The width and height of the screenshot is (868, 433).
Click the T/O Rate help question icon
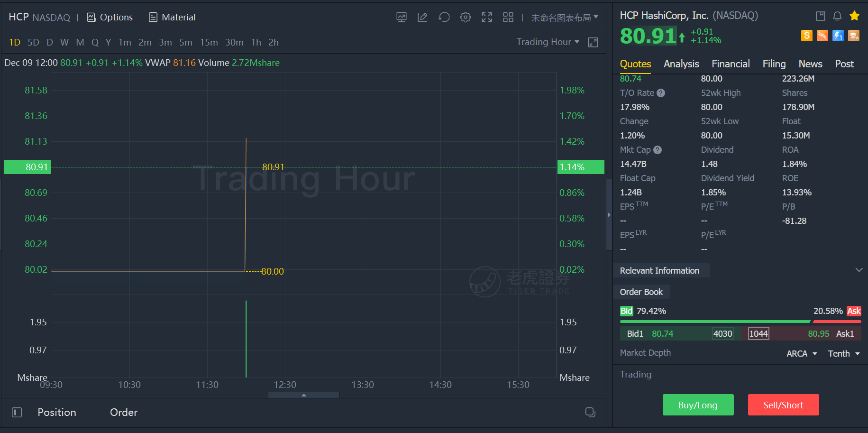(661, 93)
